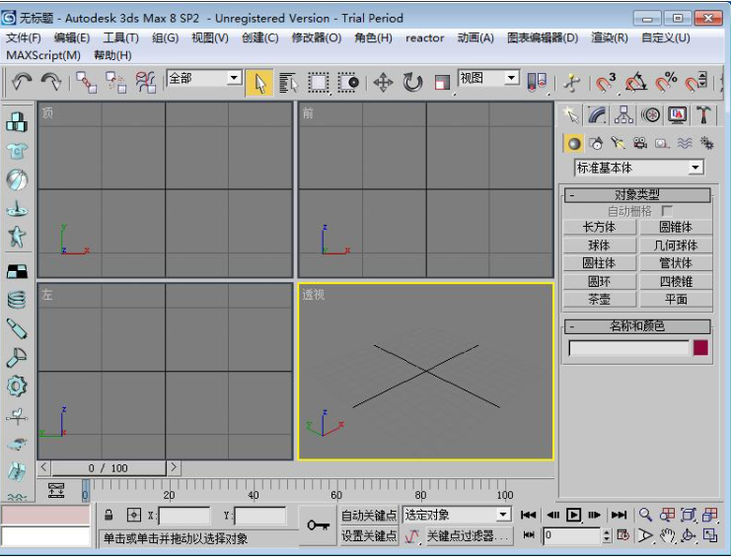Viewport: 731px width, 560px height.
Task: Collapse the 名称和颜色 rollout
Action: [637, 326]
